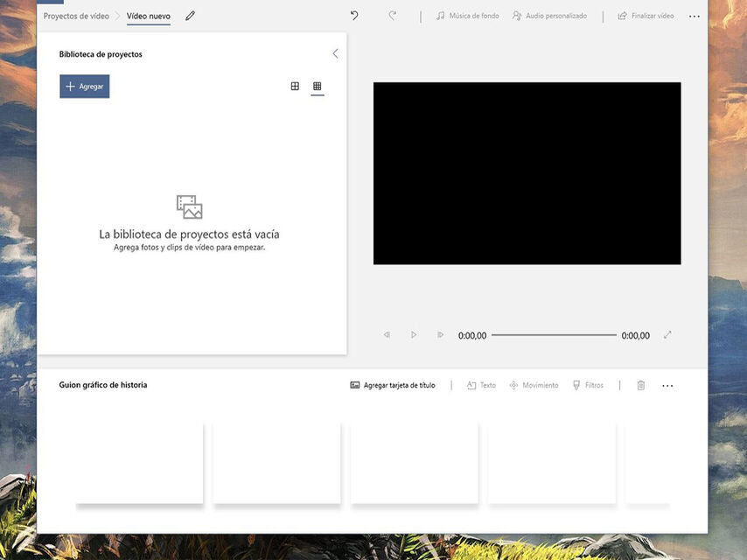The image size is (747, 560).
Task: Select the Movimiento tool
Action: [534, 384]
